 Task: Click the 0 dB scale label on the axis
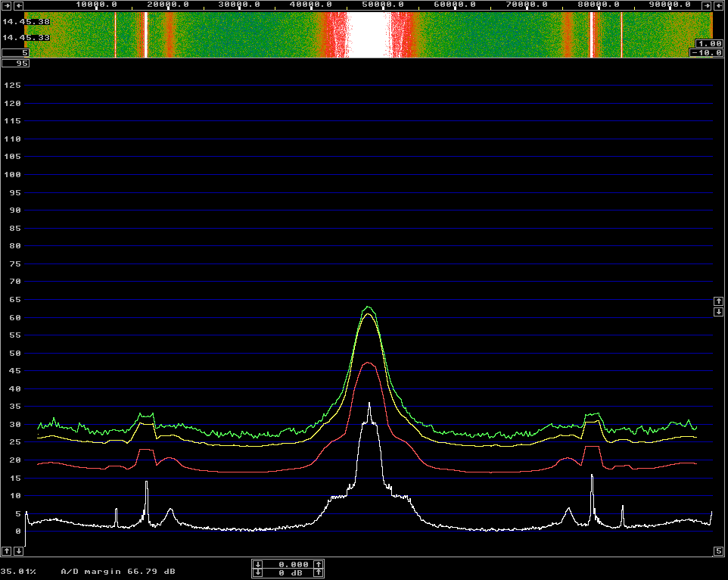(x=18, y=532)
